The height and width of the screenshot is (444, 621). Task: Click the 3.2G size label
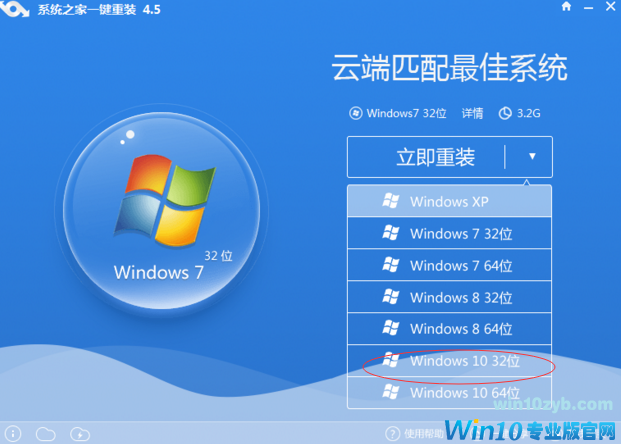click(528, 114)
